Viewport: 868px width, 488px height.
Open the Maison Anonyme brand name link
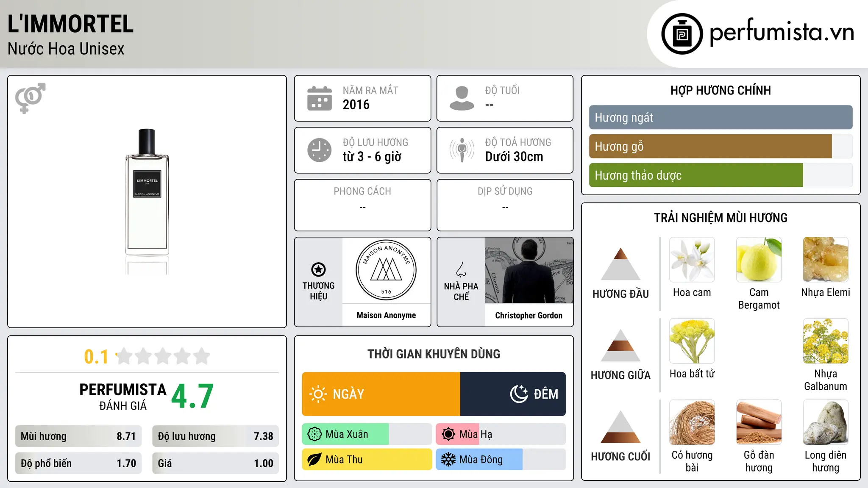point(386,315)
